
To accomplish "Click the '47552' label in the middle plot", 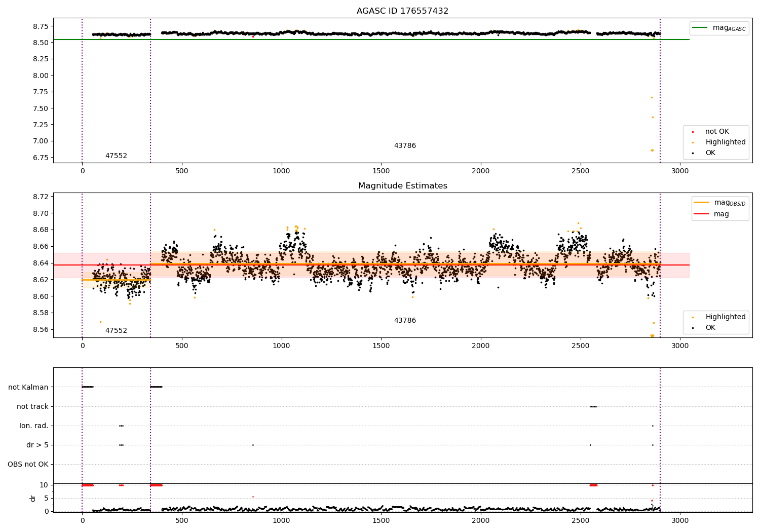I will (116, 330).
